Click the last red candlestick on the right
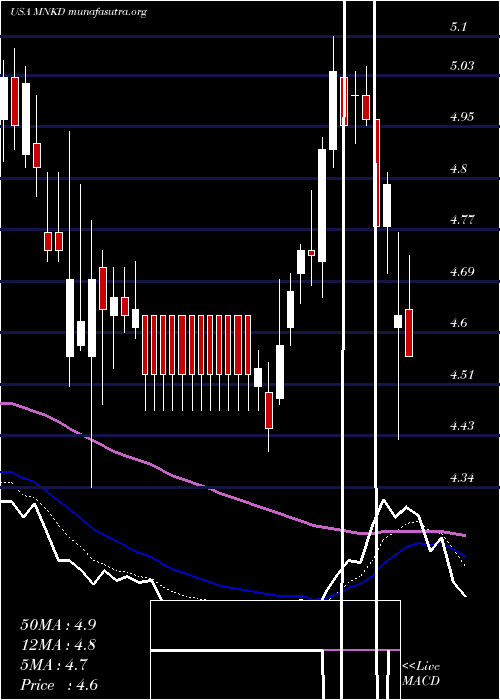The width and height of the screenshot is (500, 700). [x=409, y=333]
